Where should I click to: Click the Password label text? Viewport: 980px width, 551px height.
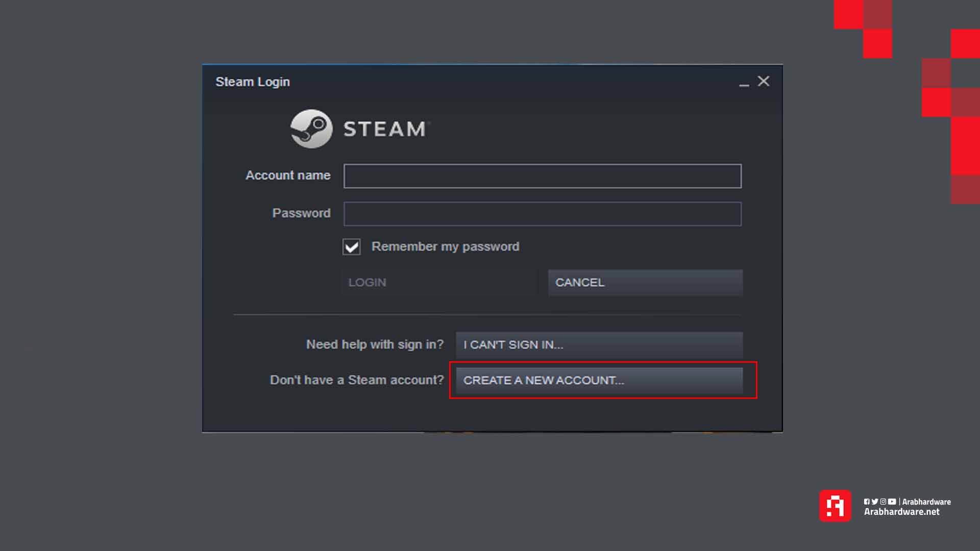[x=301, y=213]
